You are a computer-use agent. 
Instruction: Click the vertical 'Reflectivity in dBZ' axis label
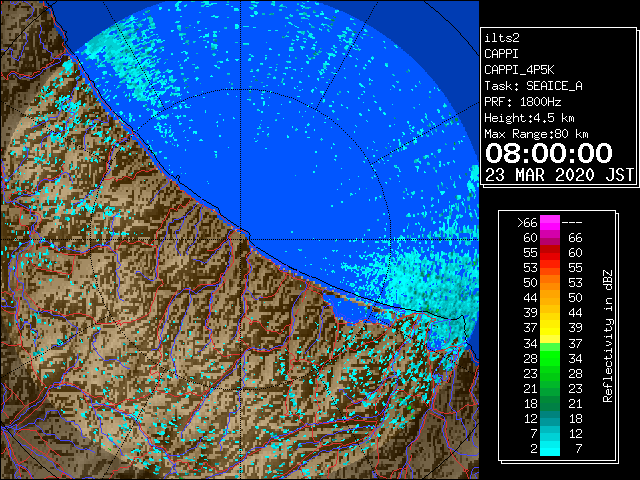(608, 336)
